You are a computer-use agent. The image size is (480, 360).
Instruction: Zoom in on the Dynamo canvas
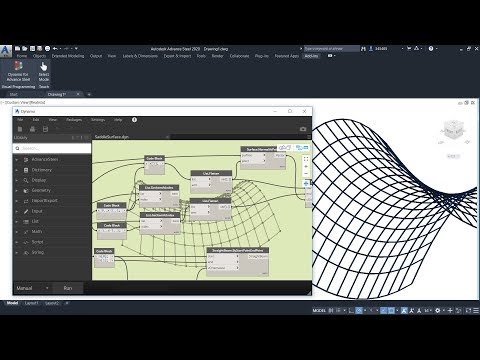tap(306, 166)
